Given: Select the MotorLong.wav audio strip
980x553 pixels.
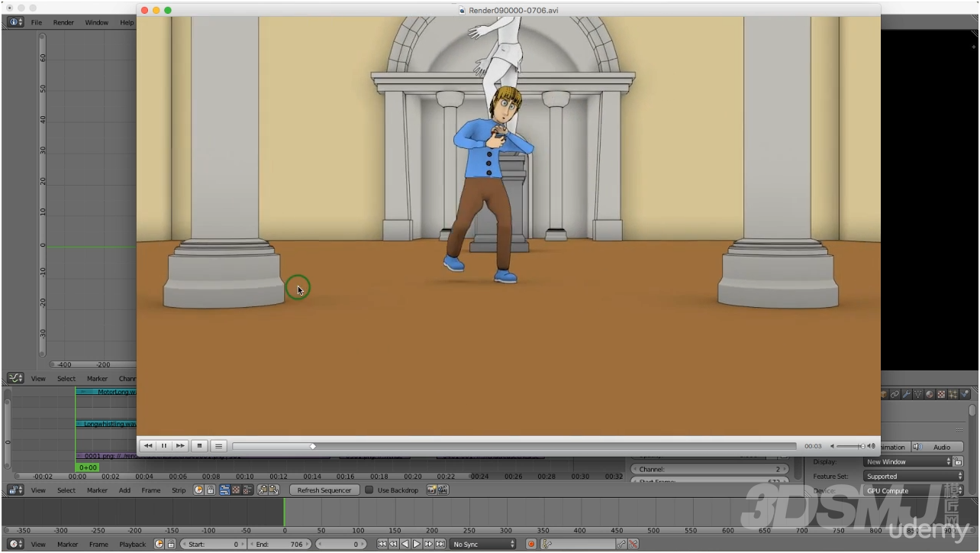Looking at the screenshot, I should [106, 392].
